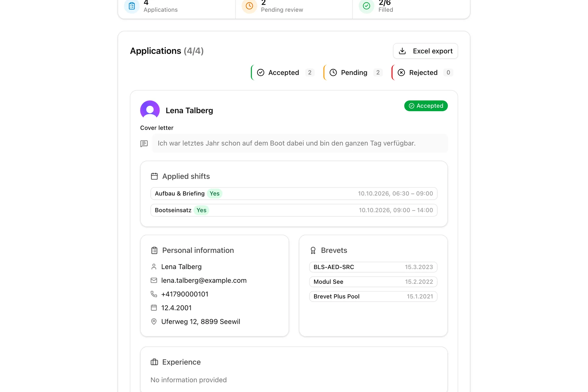Image resolution: width=588 pixels, height=392 pixels.
Task: Click Lena Talberg's purple avatar
Action: coord(150,110)
